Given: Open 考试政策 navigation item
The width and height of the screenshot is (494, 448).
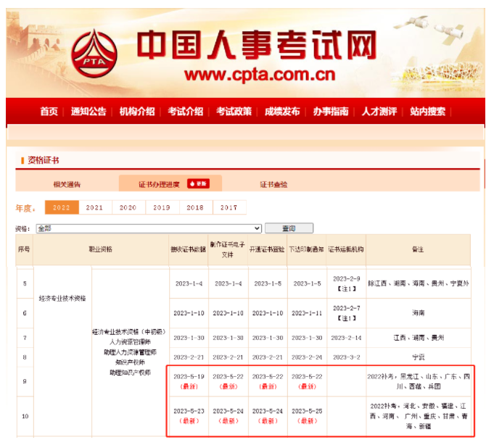Looking at the screenshot, I should pos(234,111).
